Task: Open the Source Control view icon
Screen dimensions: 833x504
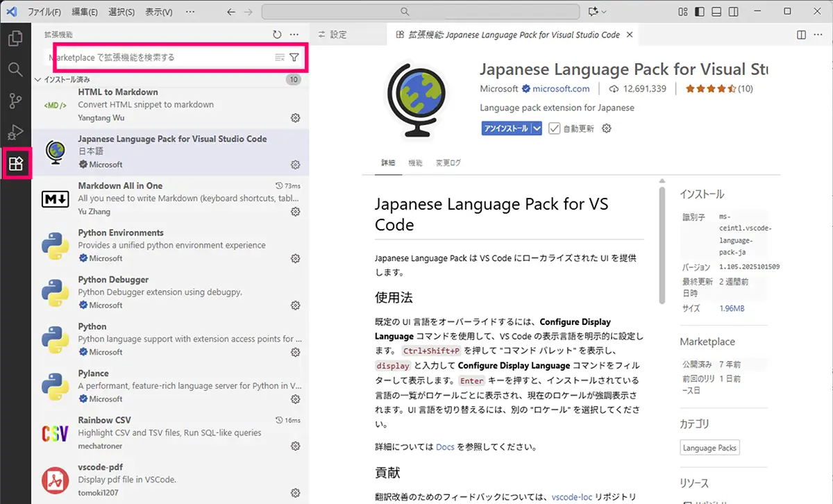Action: [x=16, y=101]
